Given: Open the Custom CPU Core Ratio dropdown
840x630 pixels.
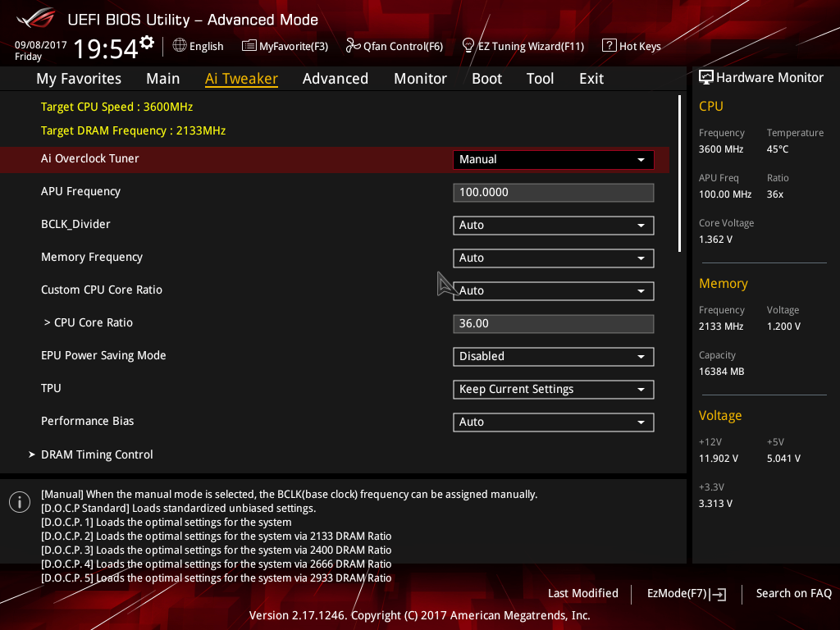Looking at the screenshot, I should 554,291.
